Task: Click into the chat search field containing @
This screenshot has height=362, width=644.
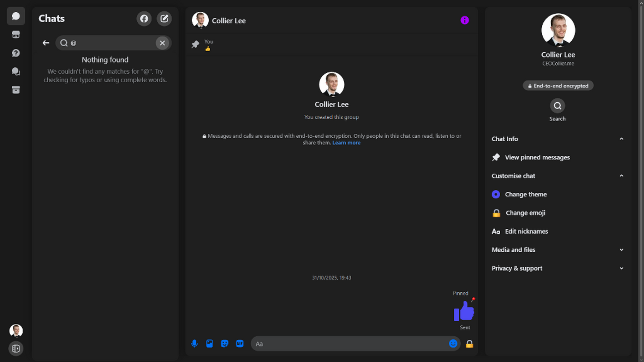Action: point(113,43)
